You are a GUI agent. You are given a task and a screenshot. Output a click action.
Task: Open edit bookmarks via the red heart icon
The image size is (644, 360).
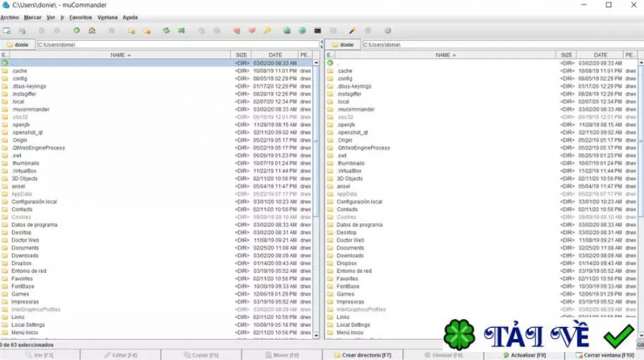point(252,31)
